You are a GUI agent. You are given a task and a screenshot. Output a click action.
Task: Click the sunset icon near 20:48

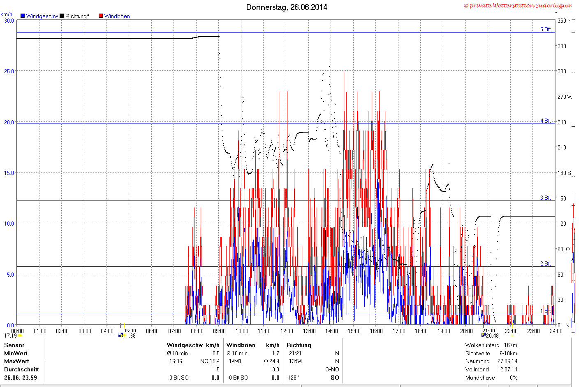point(484,335)
